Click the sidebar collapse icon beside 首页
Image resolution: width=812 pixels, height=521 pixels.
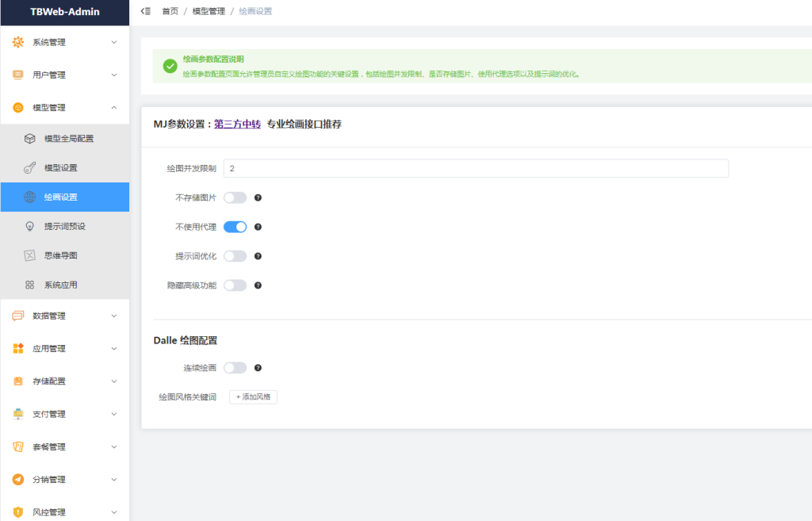(145, 11)
